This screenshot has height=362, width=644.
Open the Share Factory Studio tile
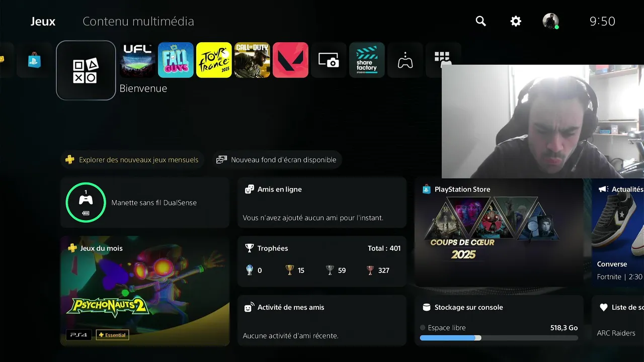click(x=367, y=60)
